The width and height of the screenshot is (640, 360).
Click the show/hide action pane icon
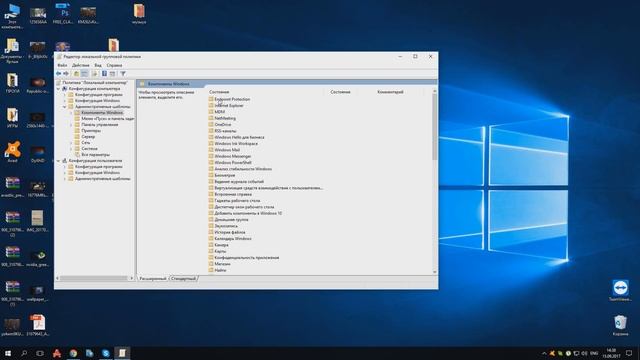(112, 73)
